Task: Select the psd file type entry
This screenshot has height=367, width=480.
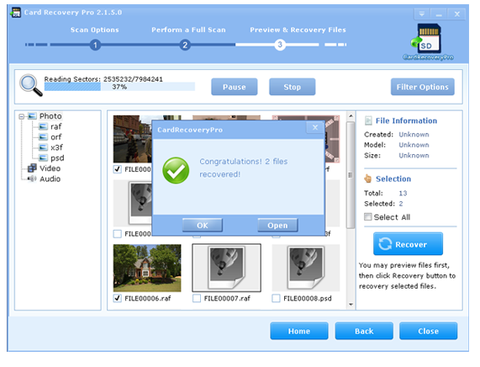Action: [57, 158]
